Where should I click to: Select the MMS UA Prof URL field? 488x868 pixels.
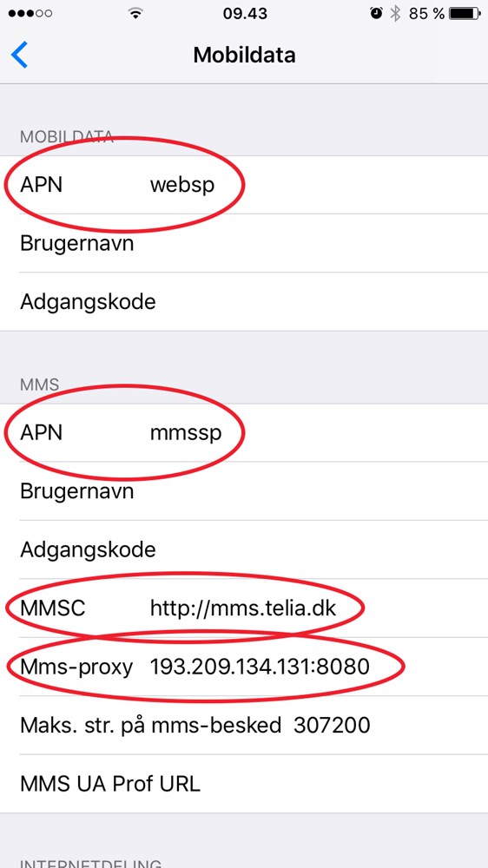pyautogui.click(x=244, y=784)
